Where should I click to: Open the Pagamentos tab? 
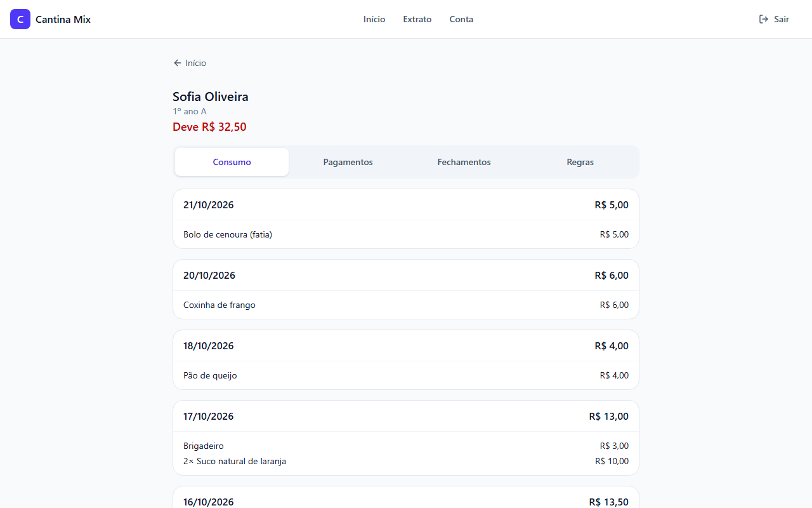pos(348,162)
